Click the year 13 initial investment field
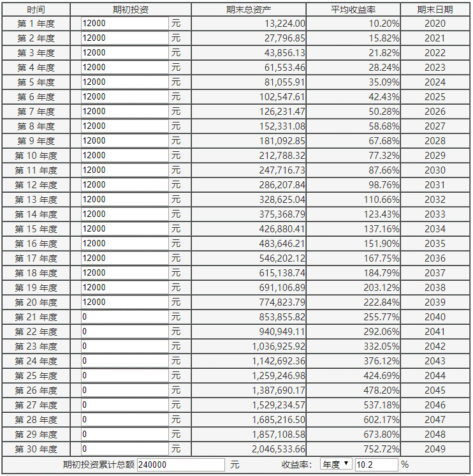473x476 pixels. tap(124, 200)
